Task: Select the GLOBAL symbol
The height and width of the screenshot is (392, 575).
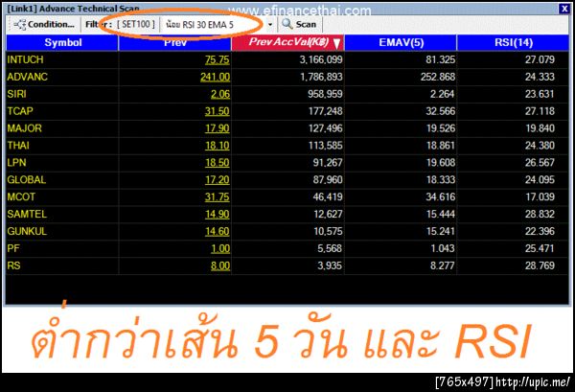Action: (x=27, y=179)
